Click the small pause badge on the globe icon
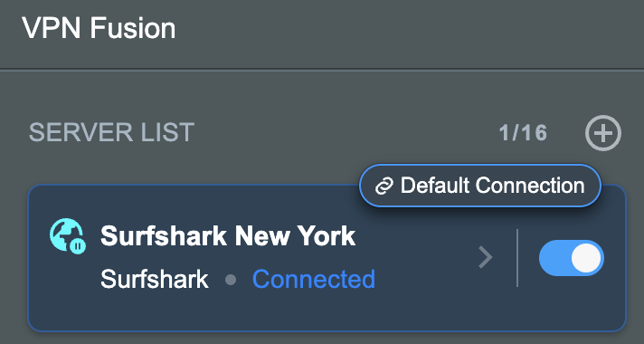The height and width of the screenshot is (344, 644). 78,245
